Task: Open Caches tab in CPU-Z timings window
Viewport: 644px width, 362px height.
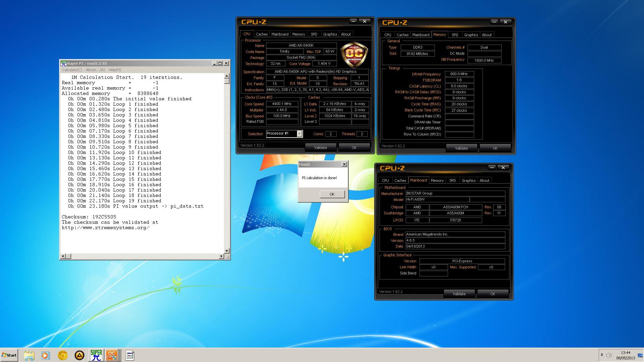Action: coord(402,35)
